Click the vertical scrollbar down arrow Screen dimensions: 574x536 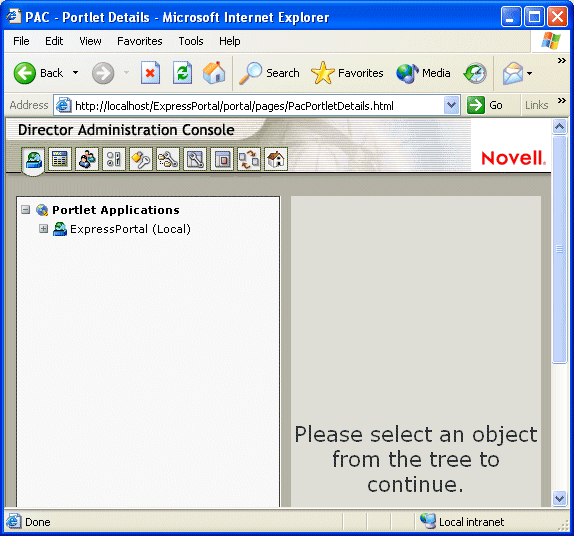[x=559, y=499]
